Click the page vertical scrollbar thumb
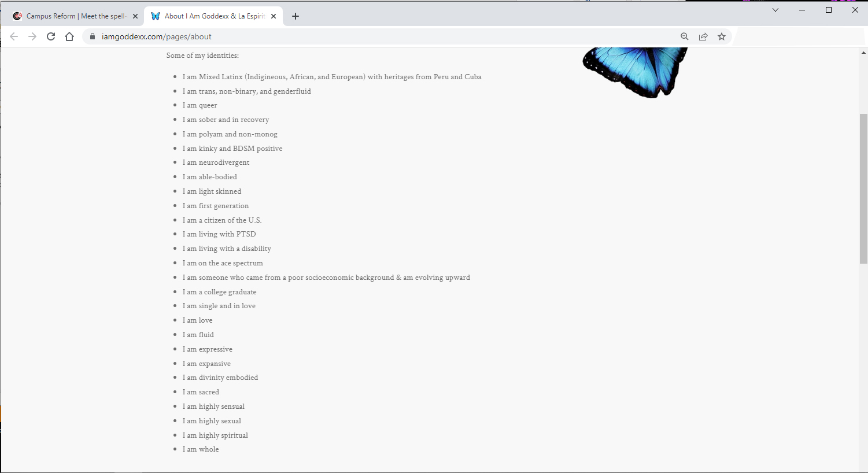 [x=863, y=189]
